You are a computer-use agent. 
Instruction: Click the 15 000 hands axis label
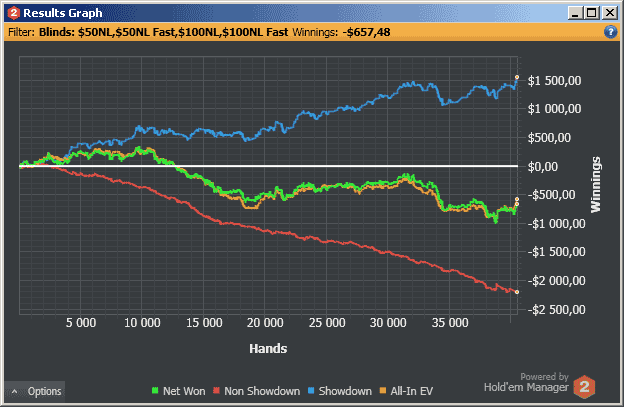204,323
